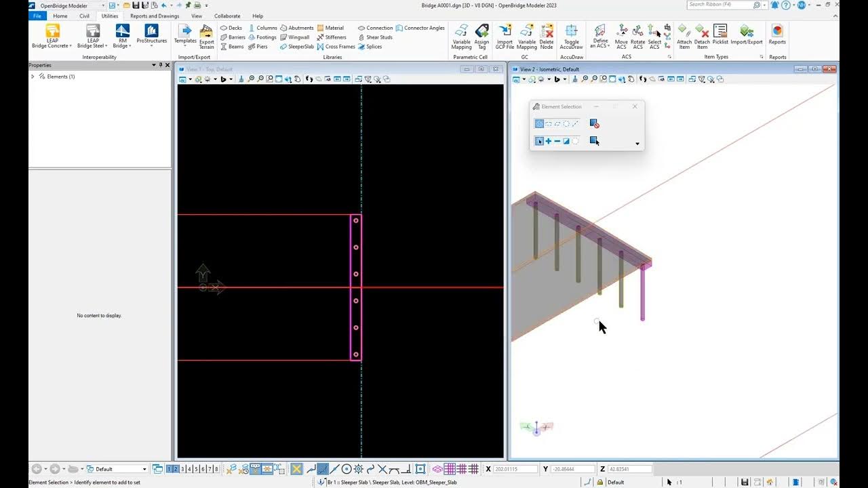This screenshot has width=868, height=488.
Task: Toggle the lock icon in status bar
Action: (600, 482)
